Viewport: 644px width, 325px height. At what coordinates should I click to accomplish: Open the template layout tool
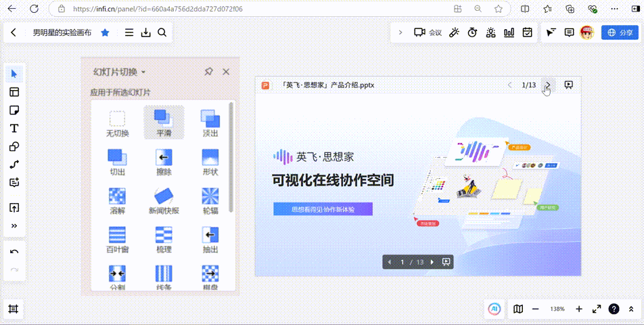pos(14,92)
